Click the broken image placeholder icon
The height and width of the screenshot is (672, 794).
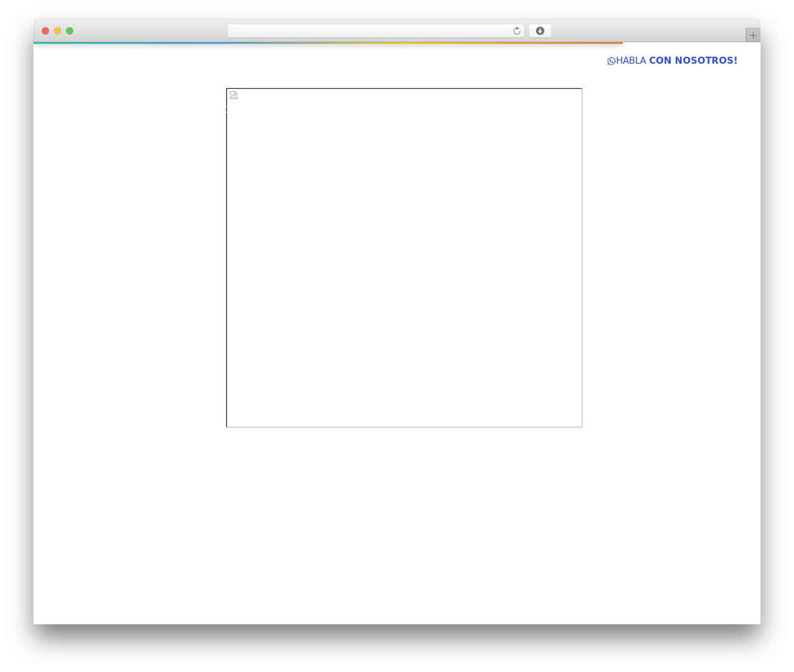click(x=233, y=95)
